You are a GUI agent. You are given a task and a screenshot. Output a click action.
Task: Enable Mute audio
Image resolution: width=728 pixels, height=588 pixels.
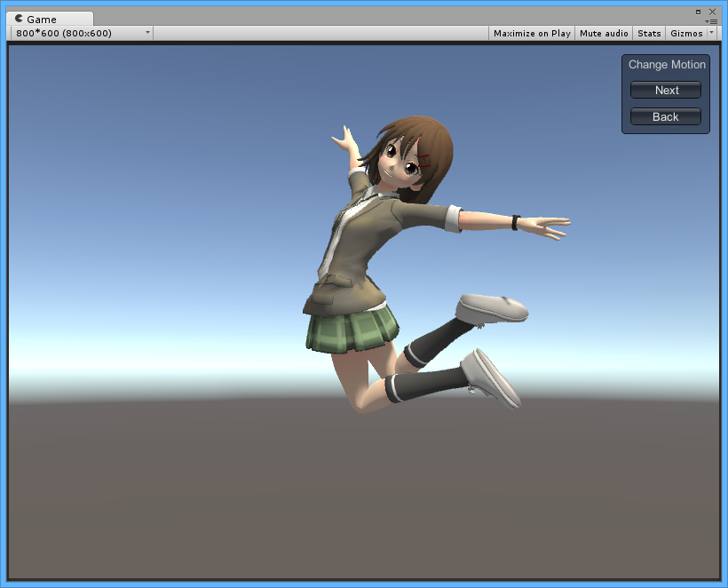pyautogui.click(x=603, y=33)
